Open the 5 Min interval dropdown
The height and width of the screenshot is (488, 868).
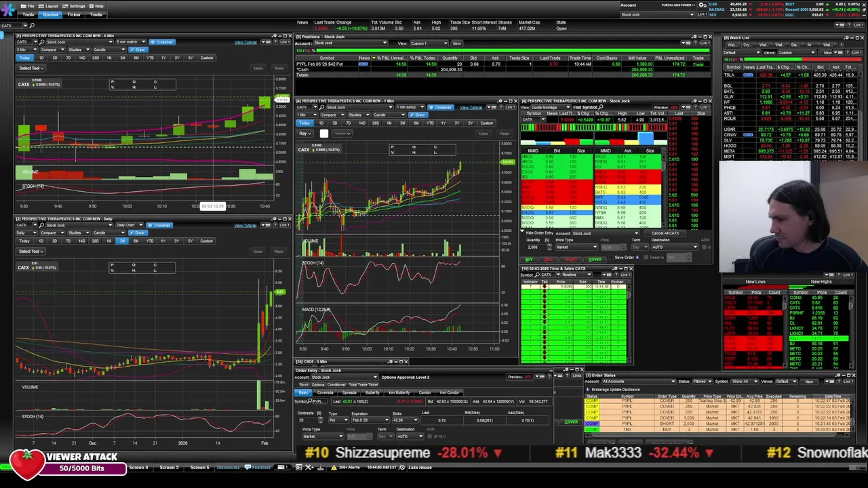[x=26, y=49]
